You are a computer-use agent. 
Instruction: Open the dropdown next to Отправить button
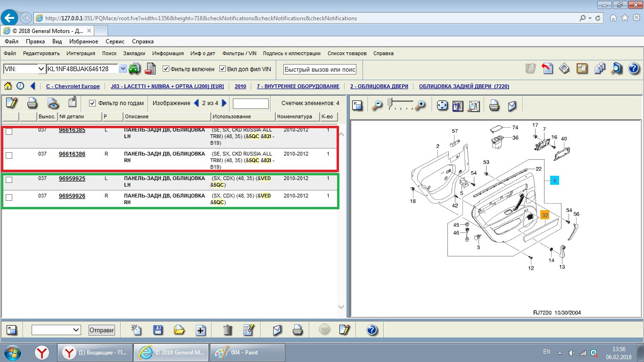pos(76,330)
